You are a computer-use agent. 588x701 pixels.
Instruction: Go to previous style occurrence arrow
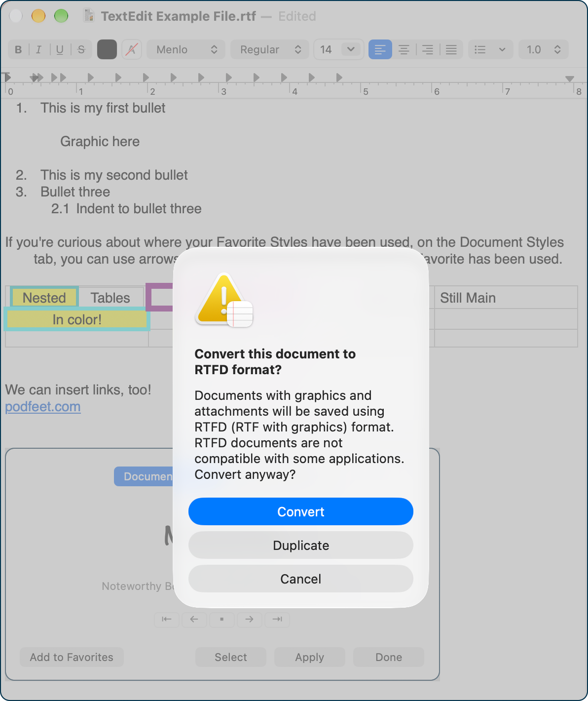[x=194, y=619]
